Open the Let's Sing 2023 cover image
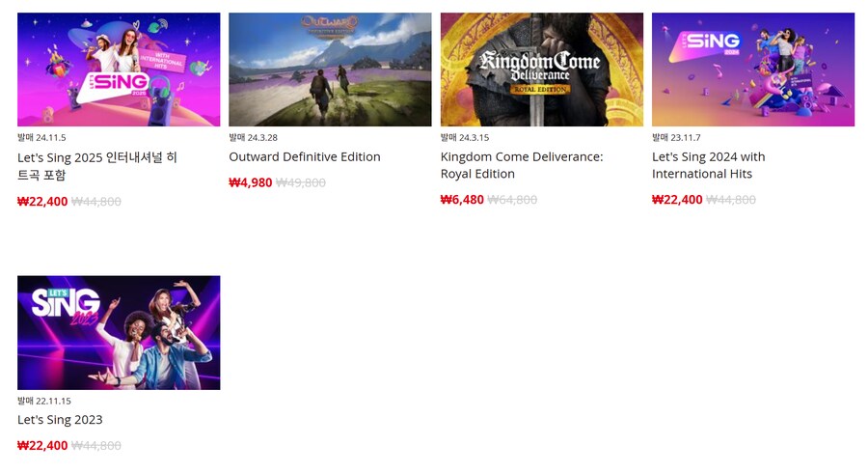This screenshot has width=868, height=473. click(x=119, y=333)
